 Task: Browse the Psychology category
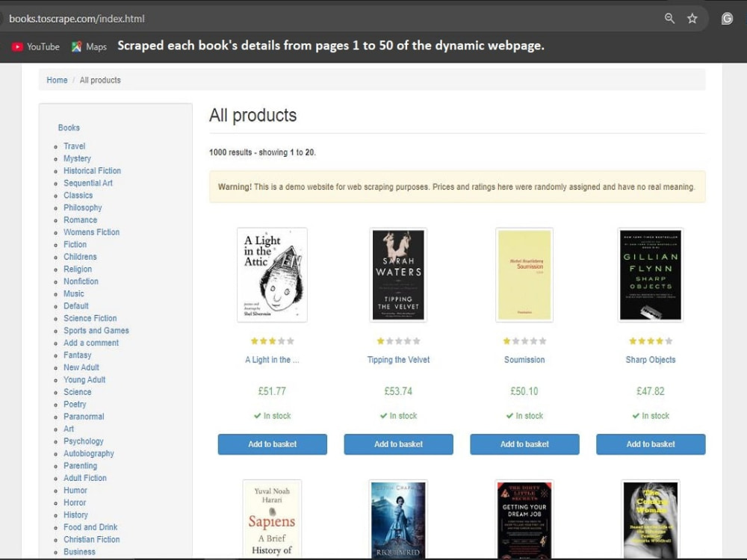pyautogui.click(x=84, y=441)
